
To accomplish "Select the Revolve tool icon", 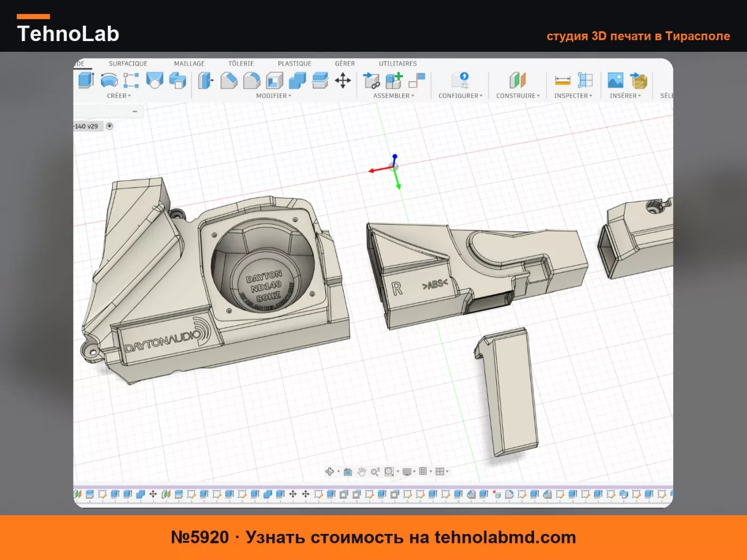I will (x=109, y=80).
